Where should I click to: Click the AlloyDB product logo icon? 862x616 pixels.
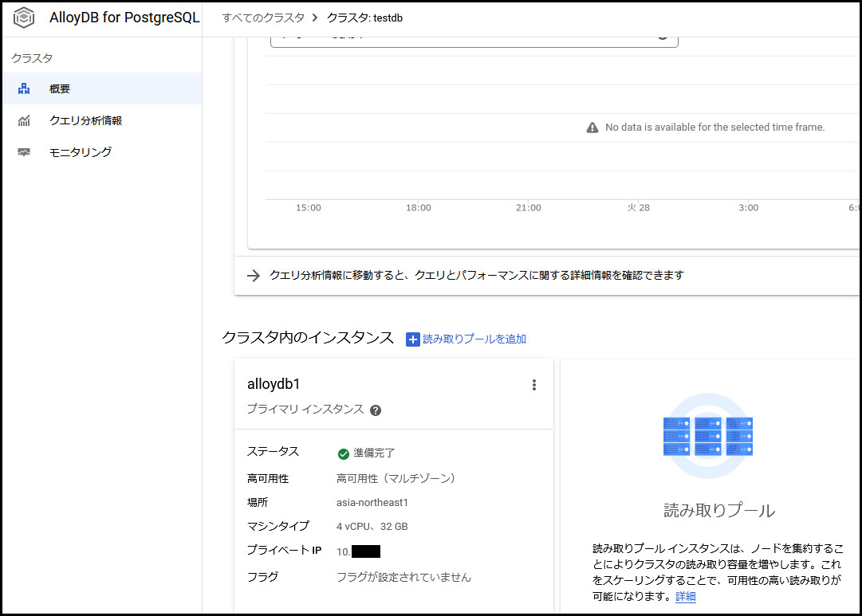point(24,18)
